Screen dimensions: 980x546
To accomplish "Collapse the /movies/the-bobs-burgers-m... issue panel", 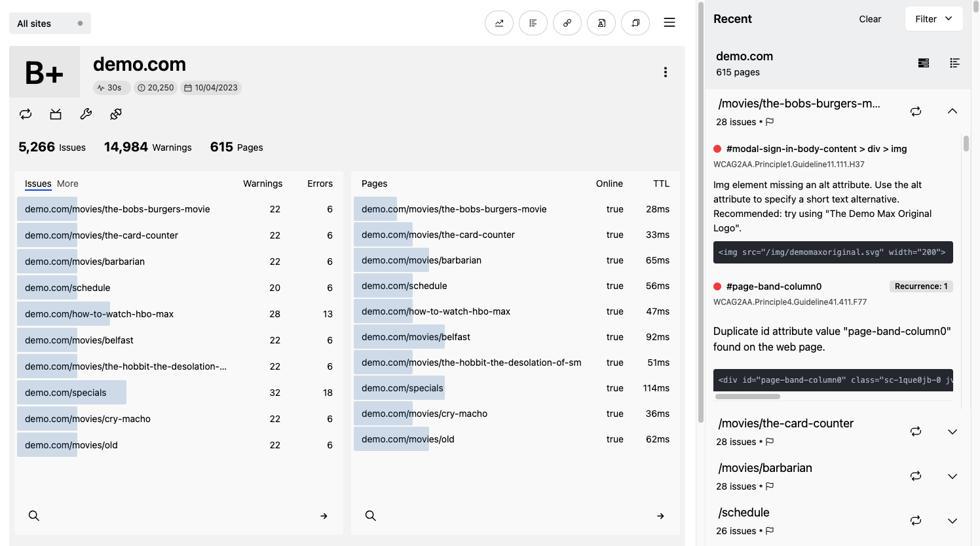I will [952, 111].
